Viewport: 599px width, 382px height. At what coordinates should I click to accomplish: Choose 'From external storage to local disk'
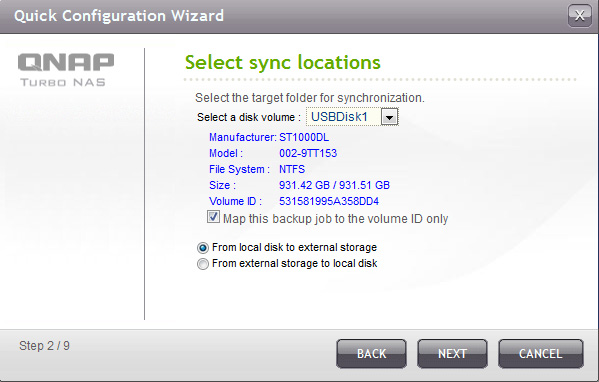(x=202, y=264)
